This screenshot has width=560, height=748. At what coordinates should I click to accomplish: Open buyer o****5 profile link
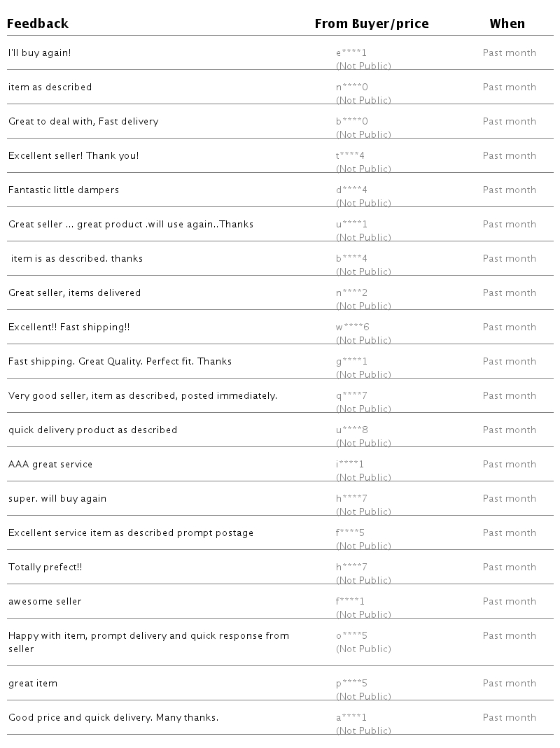click(351, 635)
